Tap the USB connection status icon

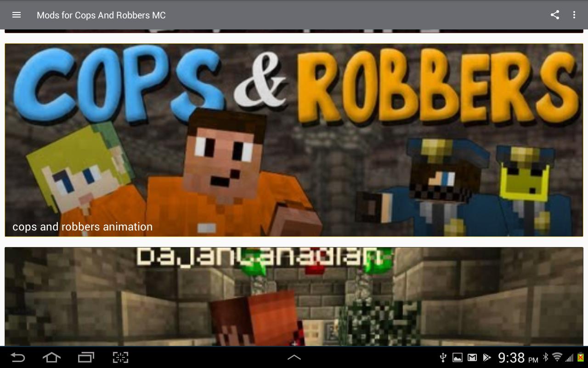click(x=443, y=357)
